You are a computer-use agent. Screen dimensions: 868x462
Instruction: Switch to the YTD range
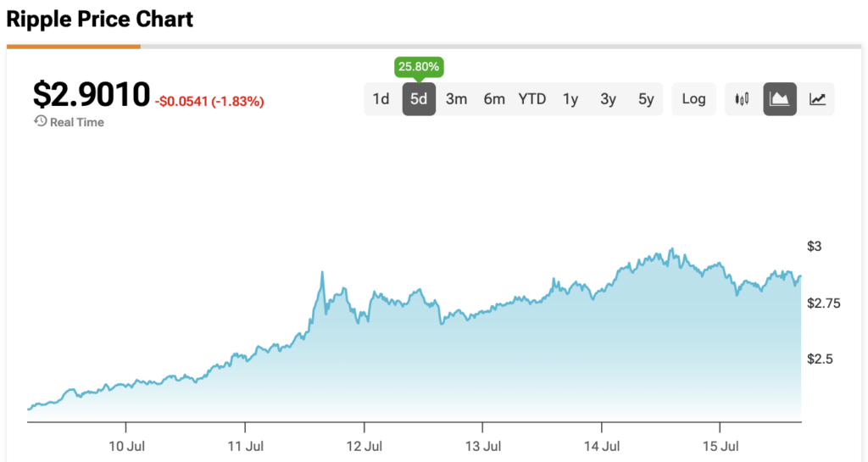(x=532, y=99)
